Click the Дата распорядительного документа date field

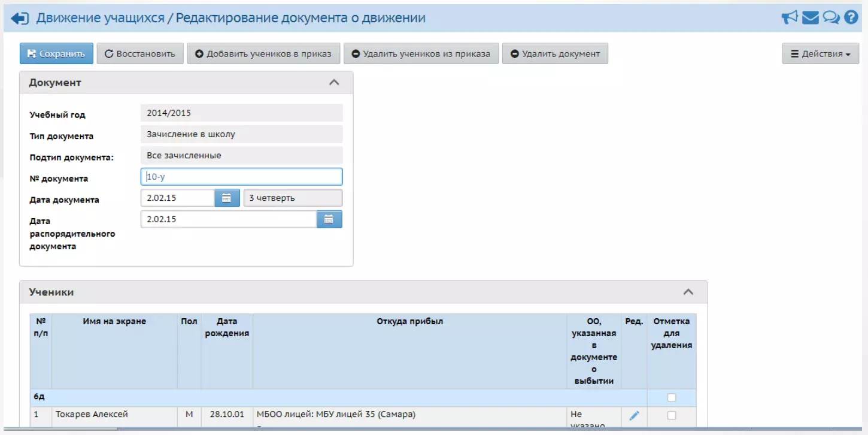pos(229,219)
